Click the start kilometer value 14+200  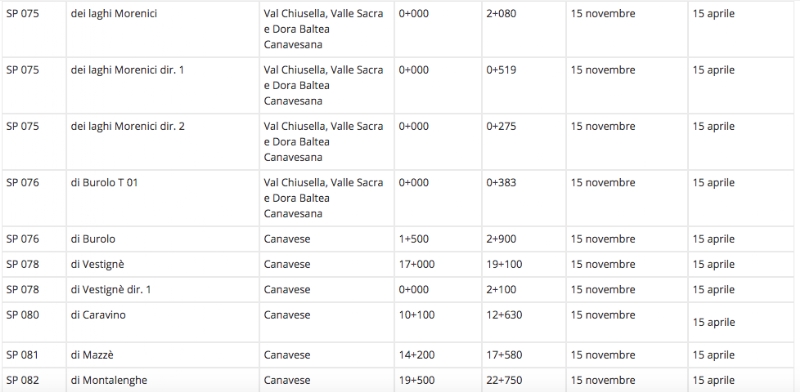(416, 355)
